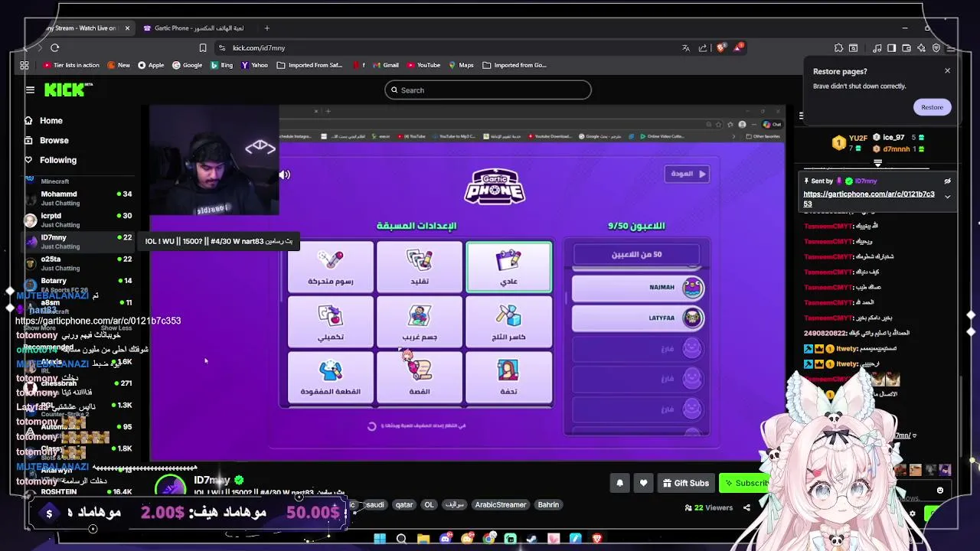Click the Bahrin stream tag
Screen dimensions: 980x551
548,505
